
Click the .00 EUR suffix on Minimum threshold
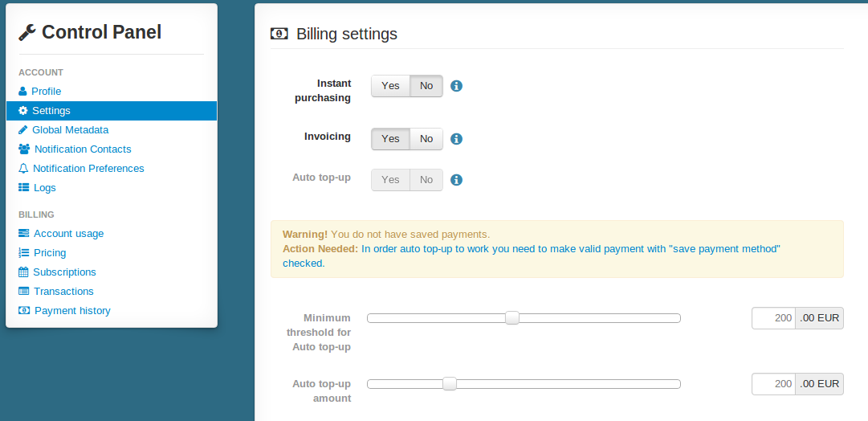[819, 318]
